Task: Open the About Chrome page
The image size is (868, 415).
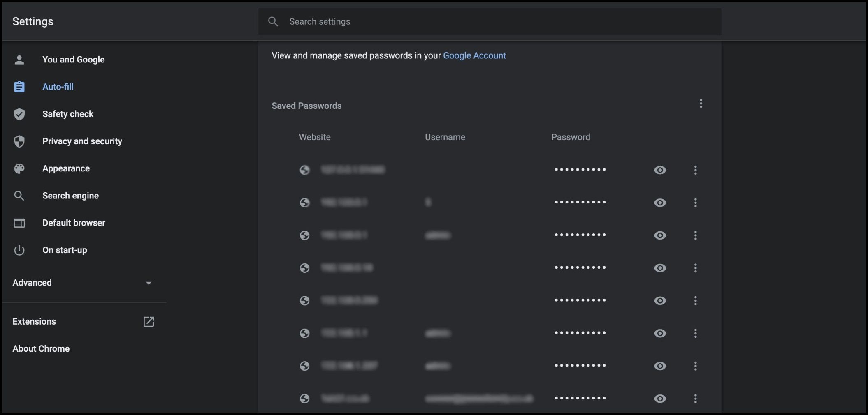Action: (x=41, y=349)
